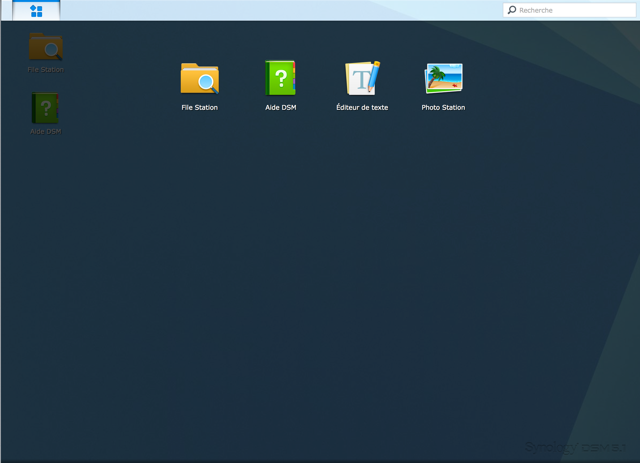Click the magnifier icon in search box
The image size is (640, 463).
512,10
